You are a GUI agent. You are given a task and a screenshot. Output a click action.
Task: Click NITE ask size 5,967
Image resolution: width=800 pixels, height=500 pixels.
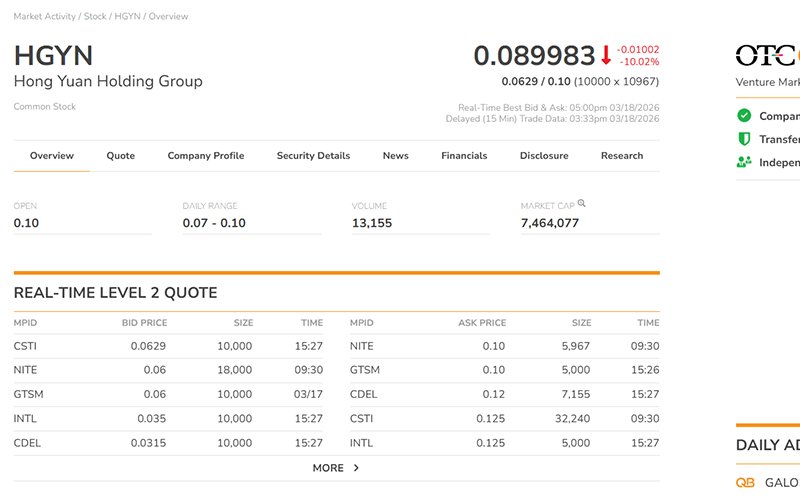[576, 346]
